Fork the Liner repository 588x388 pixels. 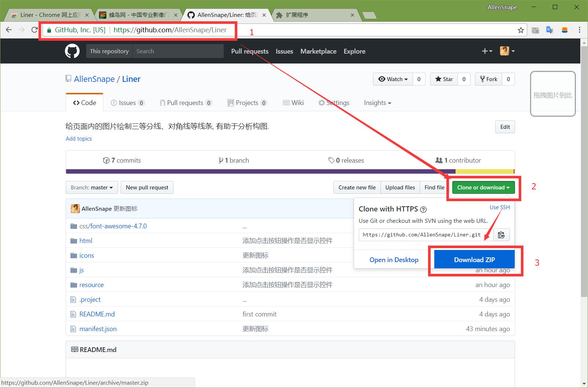[489, 79]
